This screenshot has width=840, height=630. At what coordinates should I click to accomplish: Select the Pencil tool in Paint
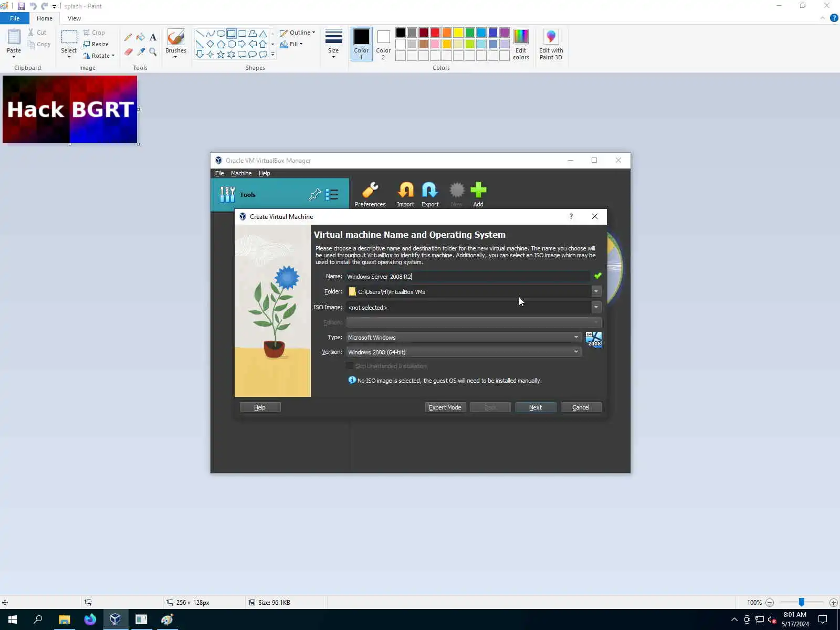[x=128, y=37]
